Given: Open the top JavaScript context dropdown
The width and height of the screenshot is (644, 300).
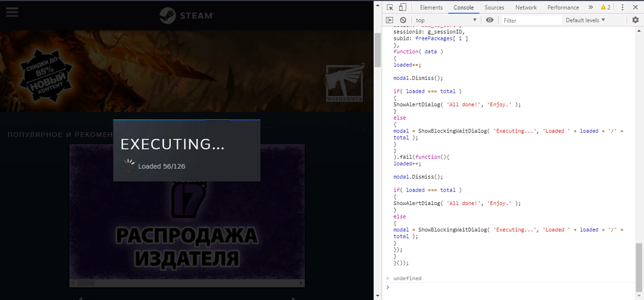Looking at the screenshot, I should (x=446, y=20).
